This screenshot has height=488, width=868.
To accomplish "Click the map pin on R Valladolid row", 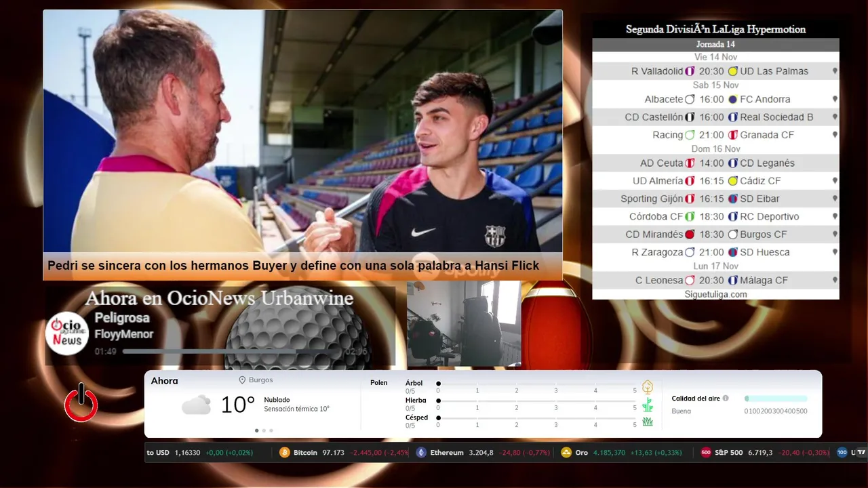I will click(x=835, y=71).
